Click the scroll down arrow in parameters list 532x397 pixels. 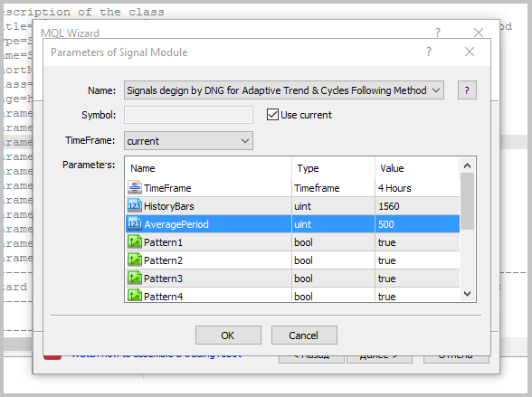tap(467, 294)
